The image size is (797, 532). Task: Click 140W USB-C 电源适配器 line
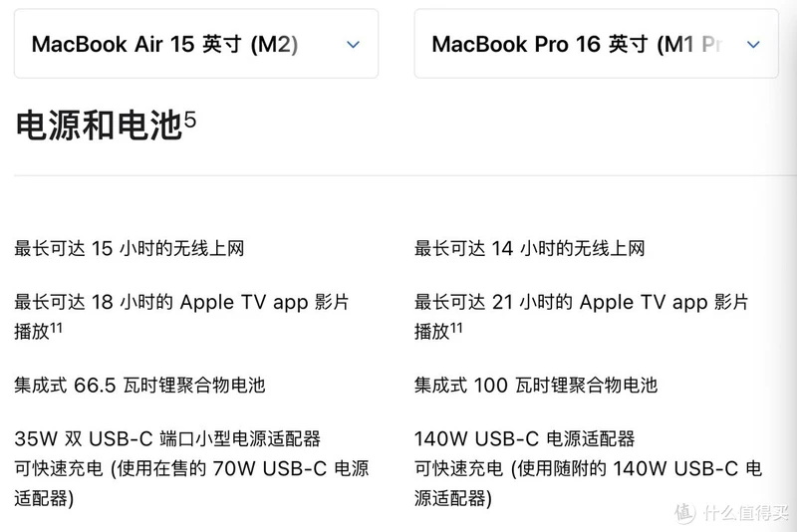(x=525, y=438)
